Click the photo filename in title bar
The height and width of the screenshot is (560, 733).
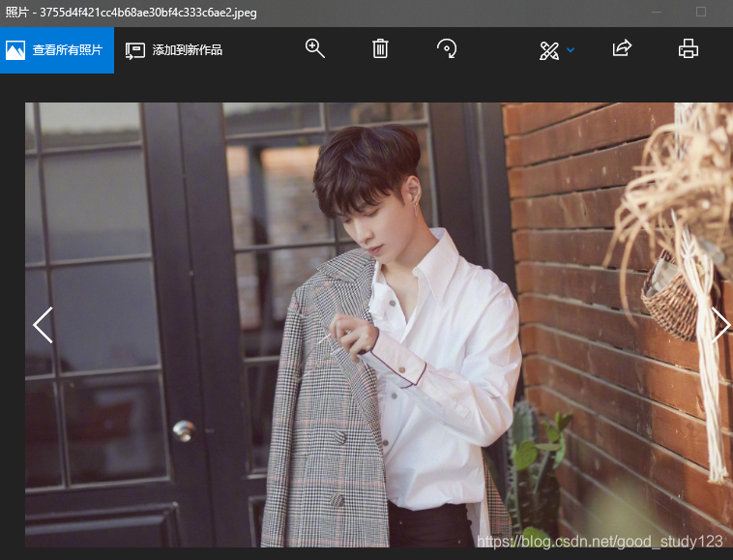[x=148, y=13]
